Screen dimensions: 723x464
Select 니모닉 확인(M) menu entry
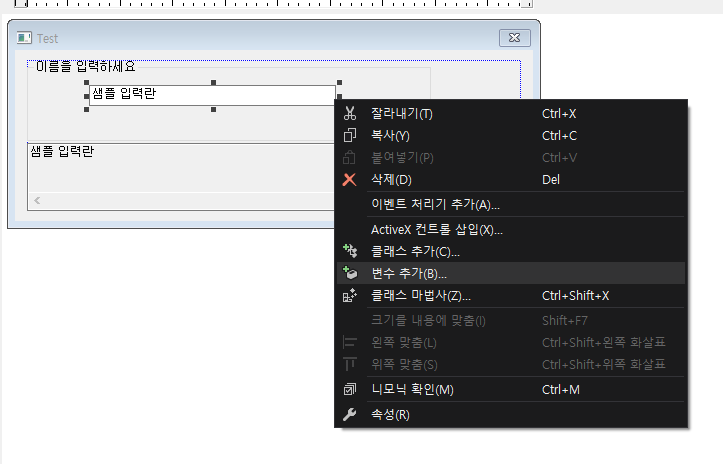coord(510,389)
